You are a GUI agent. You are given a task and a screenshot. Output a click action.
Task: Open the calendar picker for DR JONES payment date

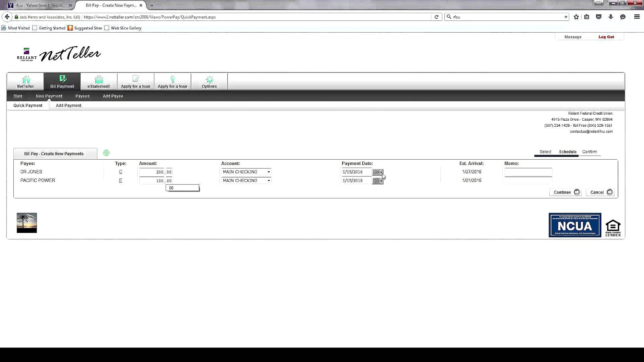(x=378, y=172)
